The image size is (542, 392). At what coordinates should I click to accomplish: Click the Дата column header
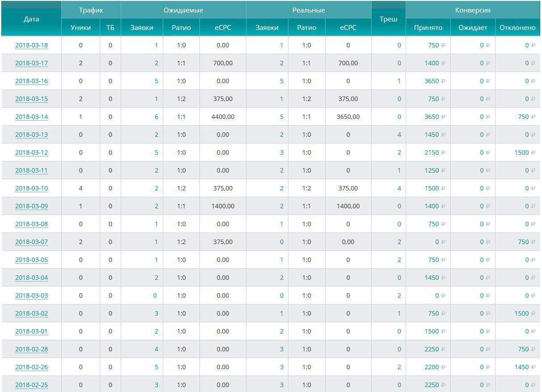[31, 19]
